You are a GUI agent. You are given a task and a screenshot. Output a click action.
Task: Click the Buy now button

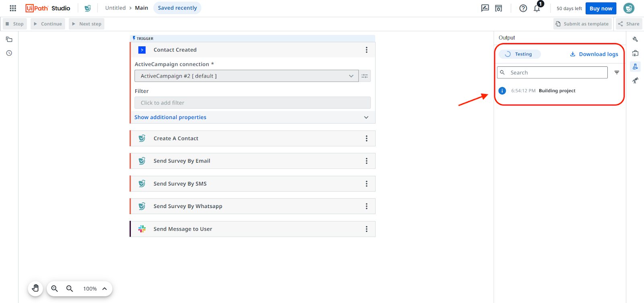click(601, 8)
